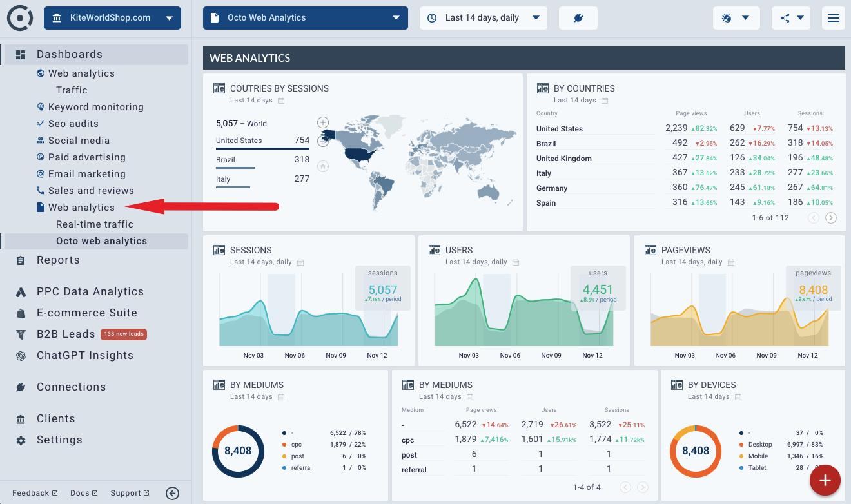The height and width of the screenshot is (504, 851).
Task: Open E-commerce Suite section
Action: (87, 313)
